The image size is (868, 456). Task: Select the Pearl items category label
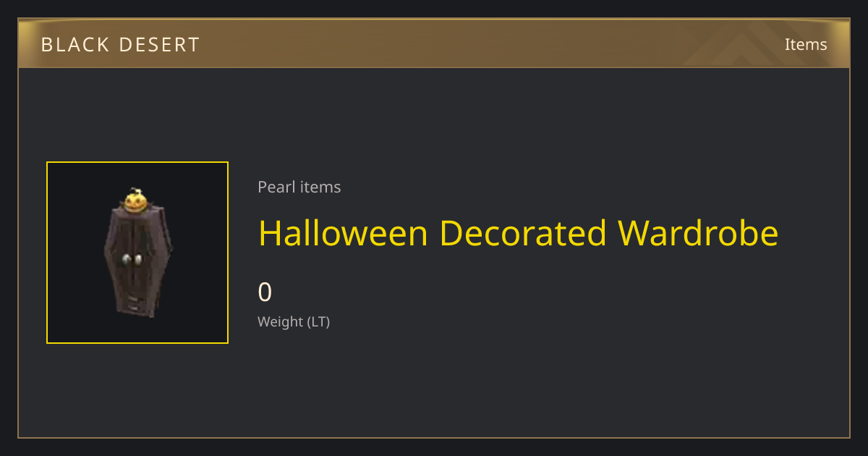click(299, 187)
